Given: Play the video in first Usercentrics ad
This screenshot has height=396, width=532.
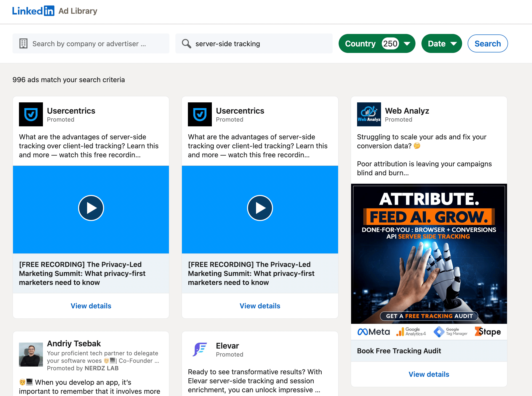Looking at the screenshot, I should (91, 208).
